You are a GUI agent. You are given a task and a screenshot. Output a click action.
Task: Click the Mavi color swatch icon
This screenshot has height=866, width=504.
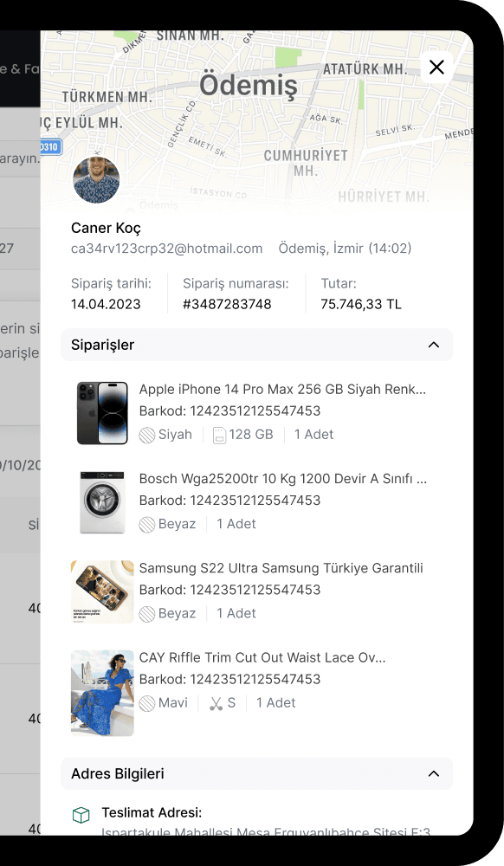point(147,703)
